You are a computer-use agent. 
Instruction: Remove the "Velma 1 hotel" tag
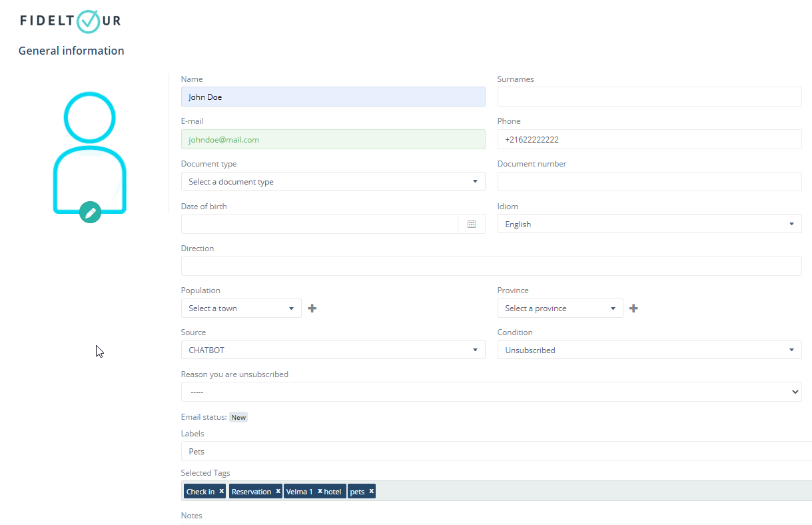[320, 491]
